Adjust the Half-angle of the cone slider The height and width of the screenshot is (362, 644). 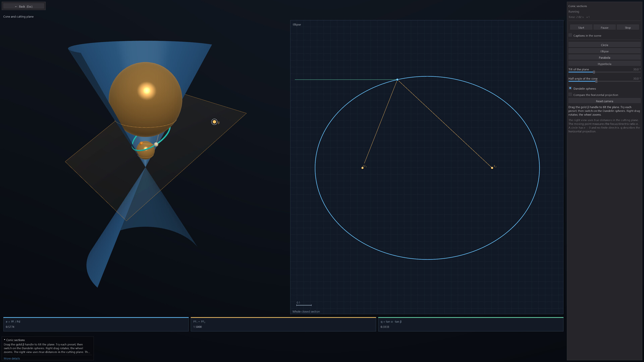click(604, 81)
